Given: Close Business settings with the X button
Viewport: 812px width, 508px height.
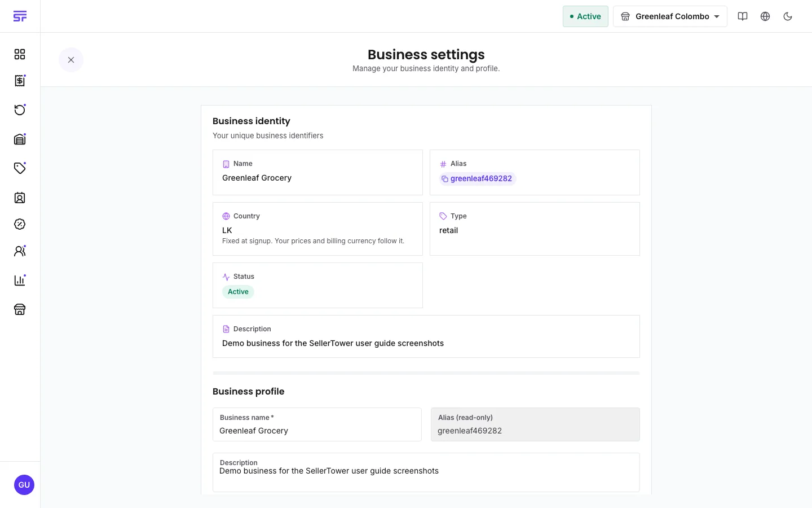Looking at the screenshot, I should (71, 60).
